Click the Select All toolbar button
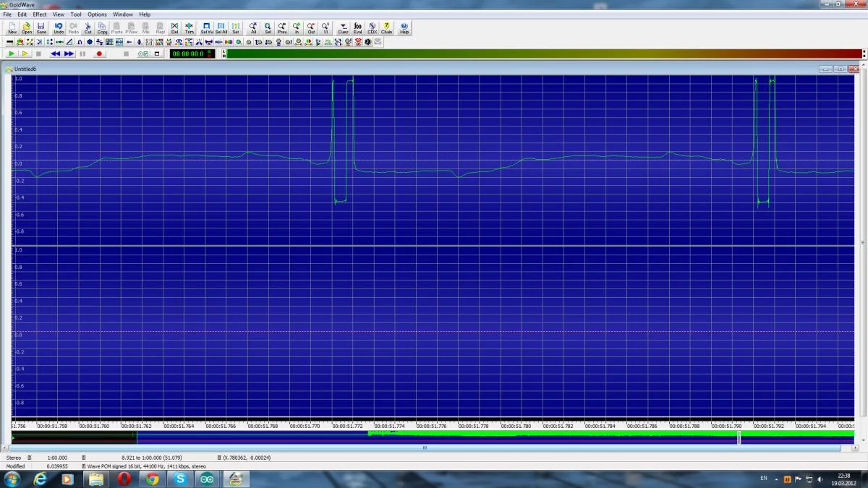 pos(221,28)
